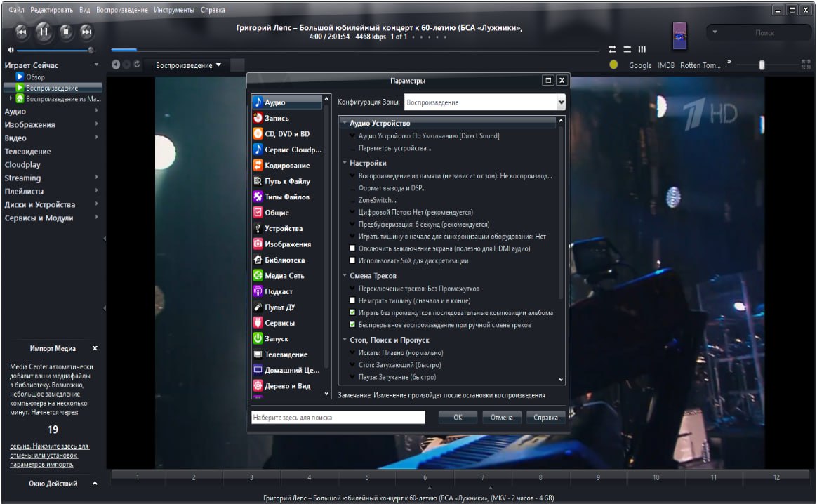Open the Кодирование settings section
This screenshot has width=817, height=504.
click(286, 166)
